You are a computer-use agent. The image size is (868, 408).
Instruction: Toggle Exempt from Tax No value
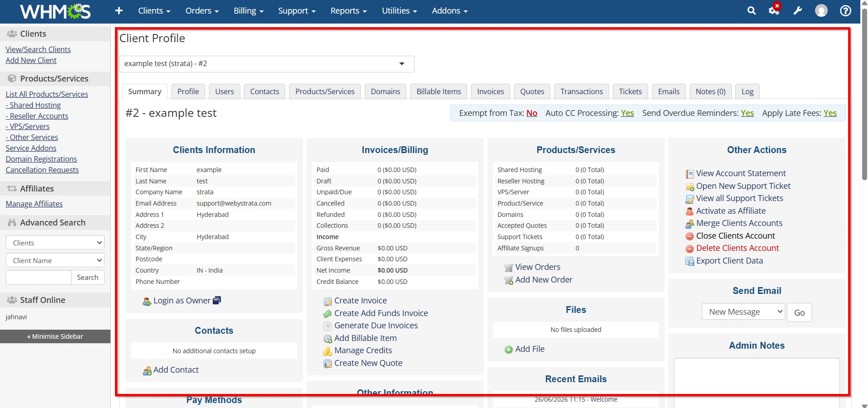pyautogui.click(x=532, y=113)
